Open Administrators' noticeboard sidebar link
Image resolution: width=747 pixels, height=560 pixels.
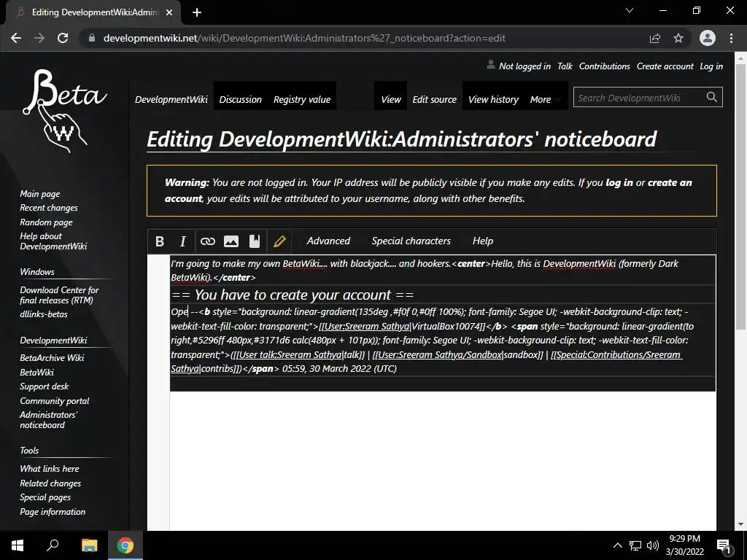pyautogui.click(x=48, y=419)
